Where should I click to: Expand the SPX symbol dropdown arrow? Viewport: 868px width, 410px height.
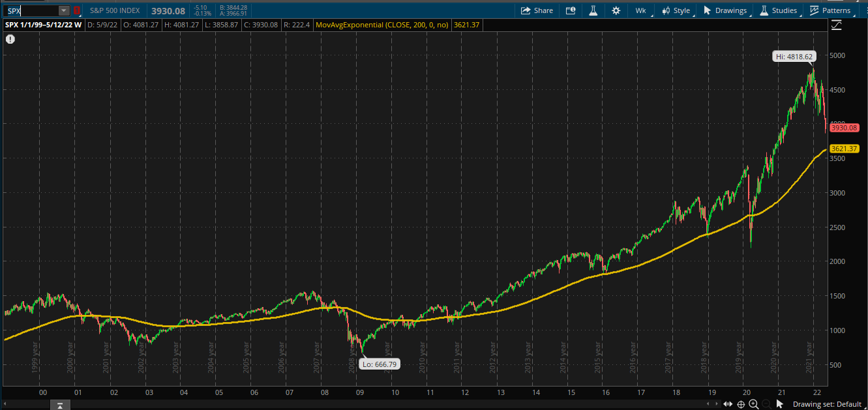pos(63,10)
